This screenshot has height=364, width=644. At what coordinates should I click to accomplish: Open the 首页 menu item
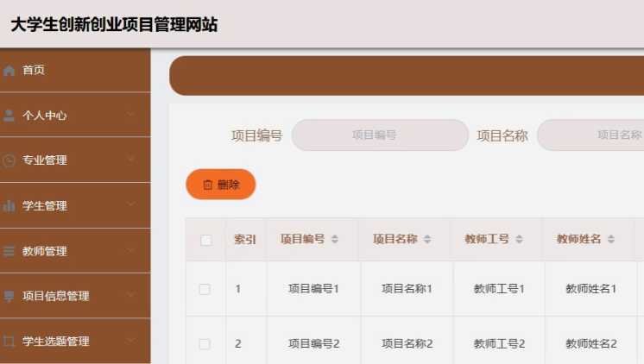point(35,71)
